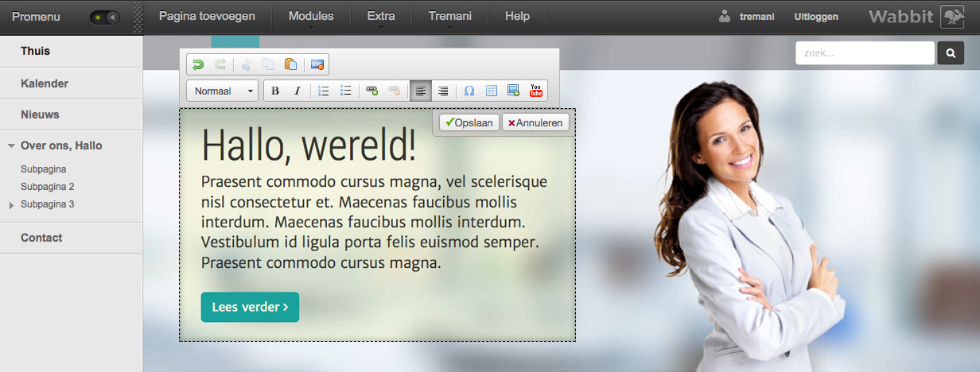Paste from the clipboard
980x372 pixels.
pos(291,65)
